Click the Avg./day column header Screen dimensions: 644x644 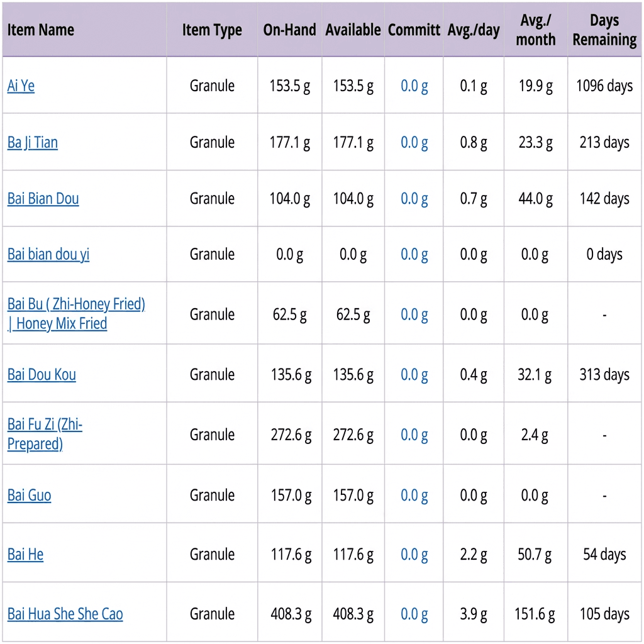click(x=474, y=30)
